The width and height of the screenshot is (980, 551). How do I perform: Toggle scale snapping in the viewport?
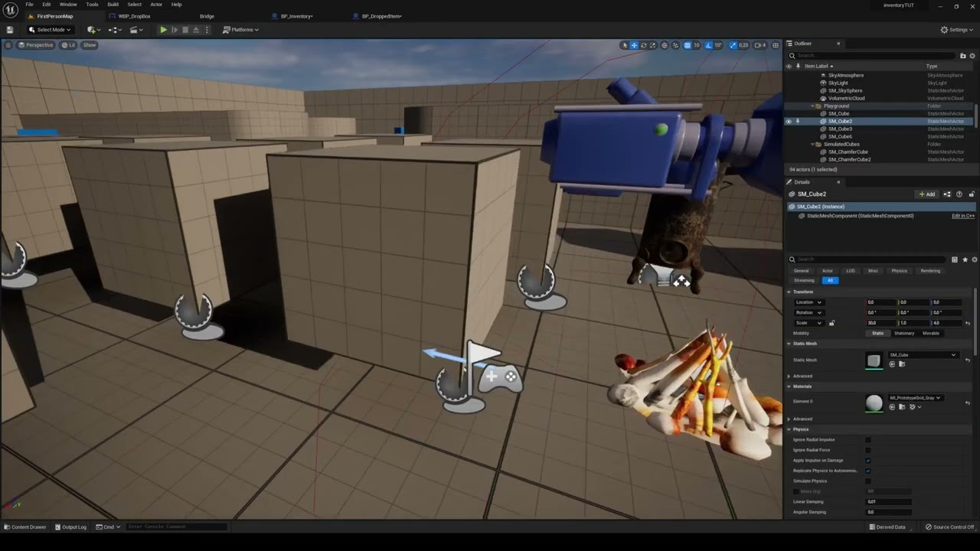point(733,45)
